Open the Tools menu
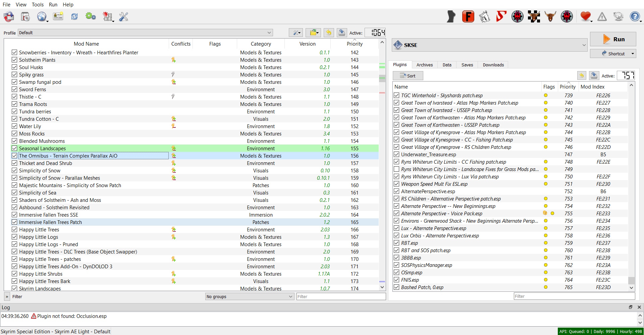 click(38, 5)
